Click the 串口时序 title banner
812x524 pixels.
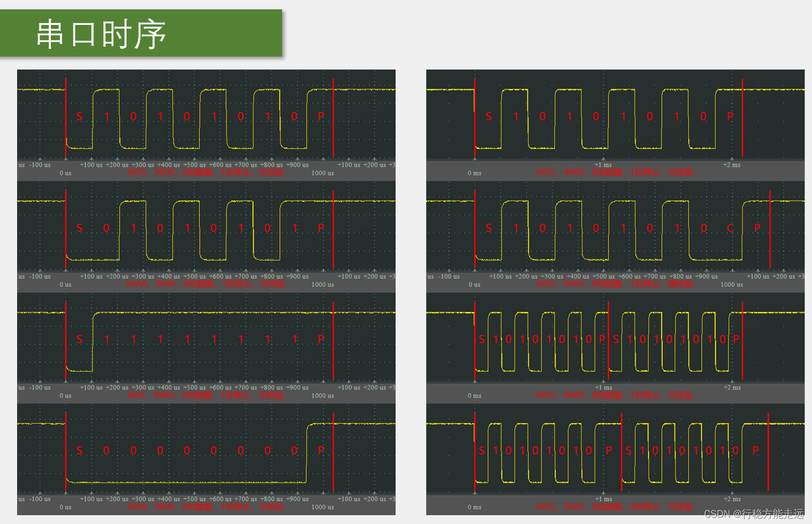pyautogui.click(x=141, y=33)
